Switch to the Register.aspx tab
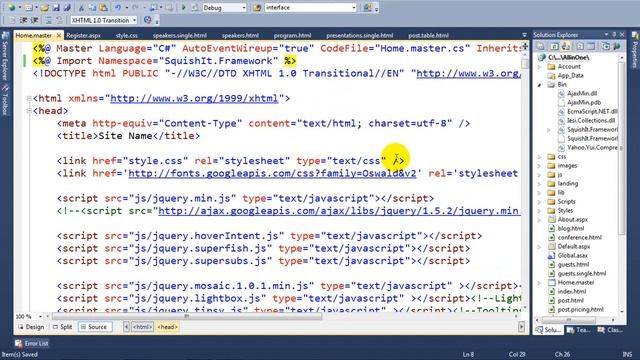 pyautogui.click(x=84, y=36)
